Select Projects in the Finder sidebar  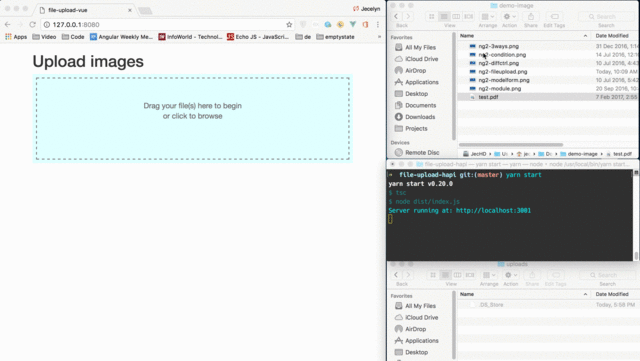click(x=416, y=128)
